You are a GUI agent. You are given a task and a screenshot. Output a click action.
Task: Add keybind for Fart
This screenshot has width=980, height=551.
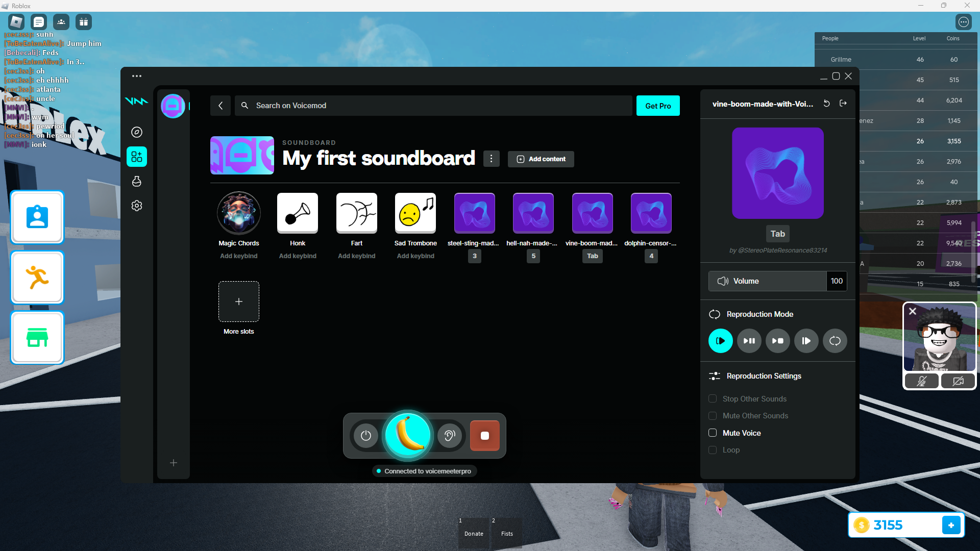click(357, 256)
